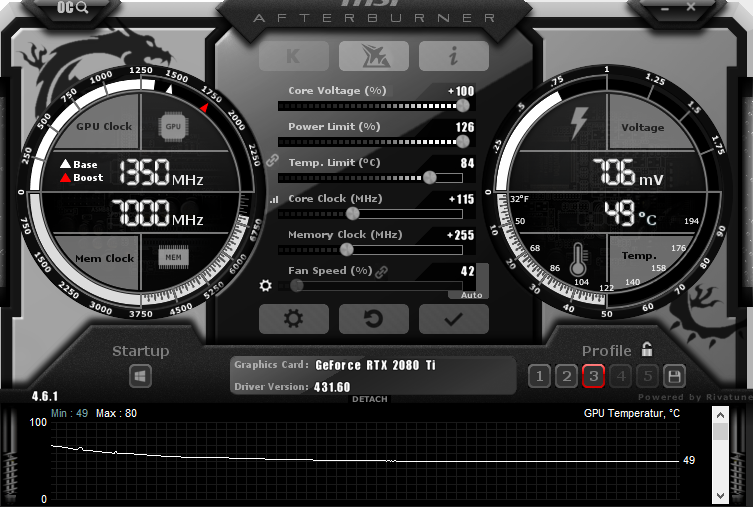Toggle the fan speed Auto button
This screenshot has height=507, width=753.
click(471, 295)
